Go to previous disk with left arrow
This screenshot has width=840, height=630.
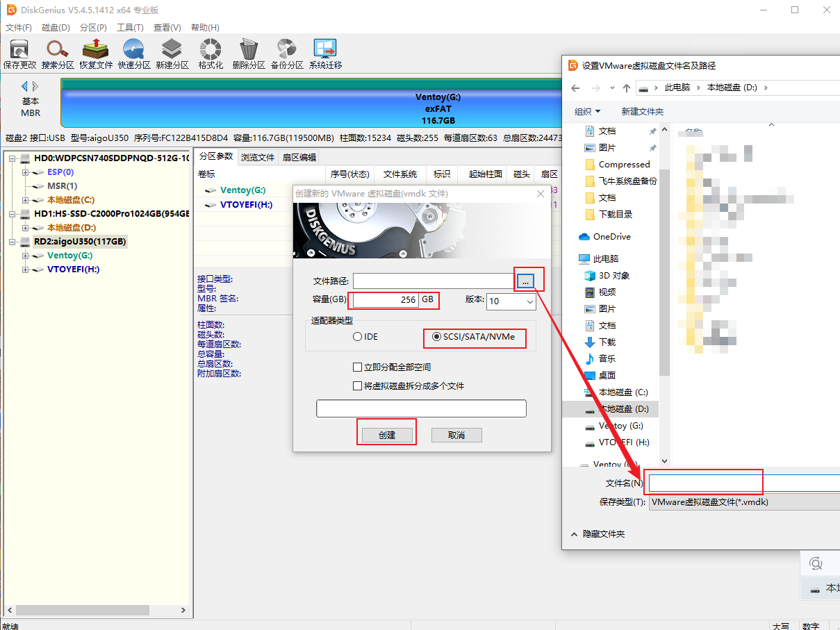point(25,86)
